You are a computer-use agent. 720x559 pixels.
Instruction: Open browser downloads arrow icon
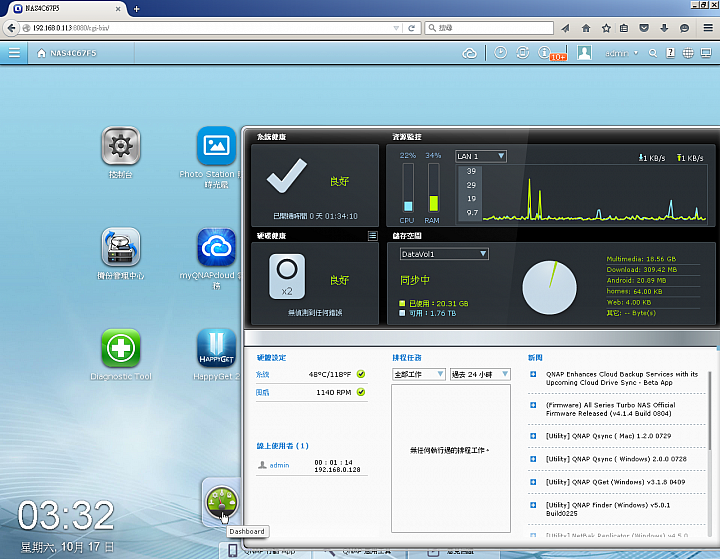[664, 28]
